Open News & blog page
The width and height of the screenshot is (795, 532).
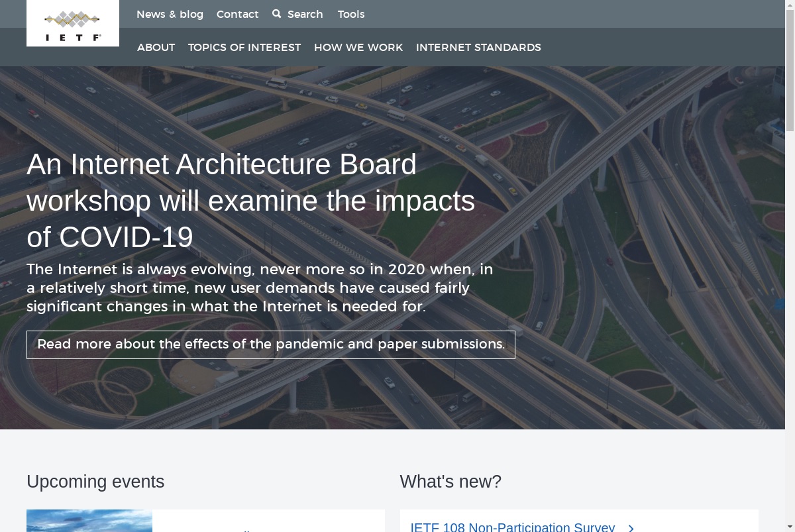coord(170,14)
